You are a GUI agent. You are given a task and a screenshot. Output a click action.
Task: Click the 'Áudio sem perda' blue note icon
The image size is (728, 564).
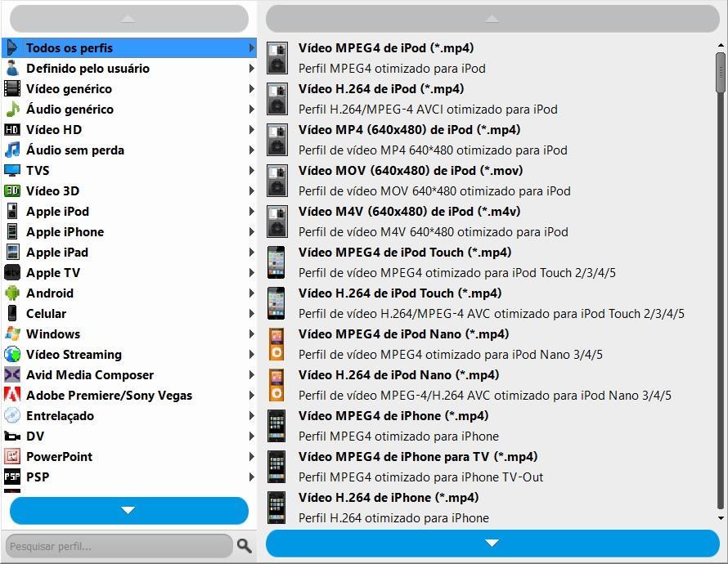[12, 150]
